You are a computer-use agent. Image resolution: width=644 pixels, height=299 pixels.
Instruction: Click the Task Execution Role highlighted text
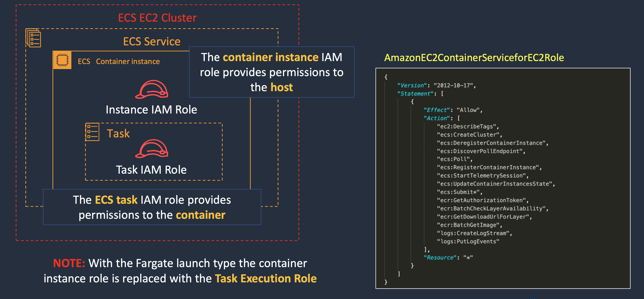point(266,278)
